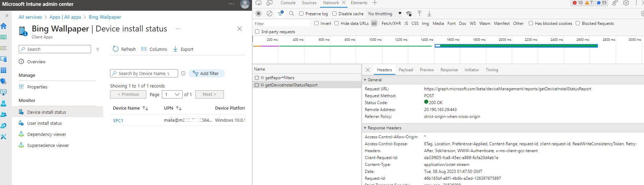Enable Preserve log checkbox
Screen dimensions: 644x185
301,13
